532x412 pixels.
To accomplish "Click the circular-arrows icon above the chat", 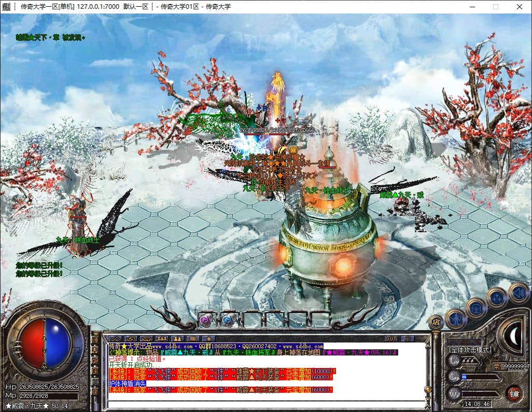I will point(131,338).
